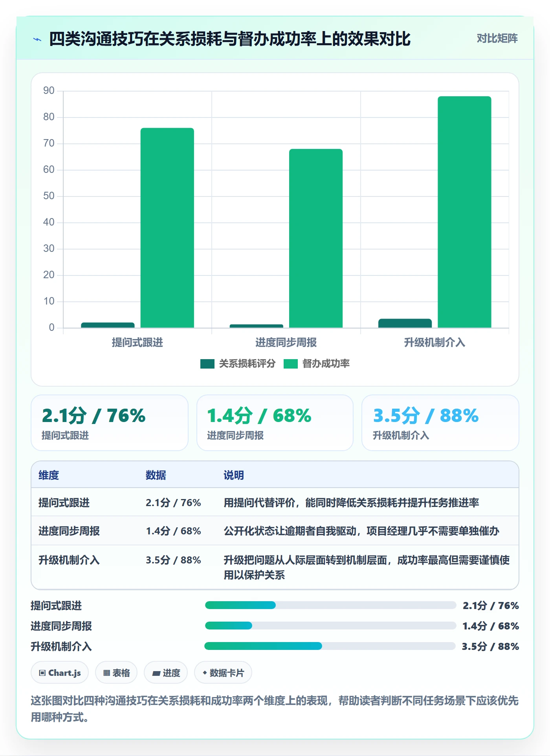The image size is (550, 756).
Task: Click the dark teal 关系损耗评分 legend swatch
Action: point(207,364)
